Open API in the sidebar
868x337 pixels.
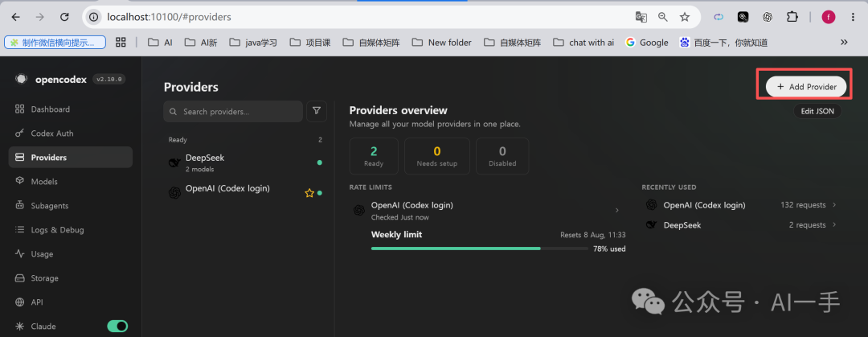coord(70,302)
